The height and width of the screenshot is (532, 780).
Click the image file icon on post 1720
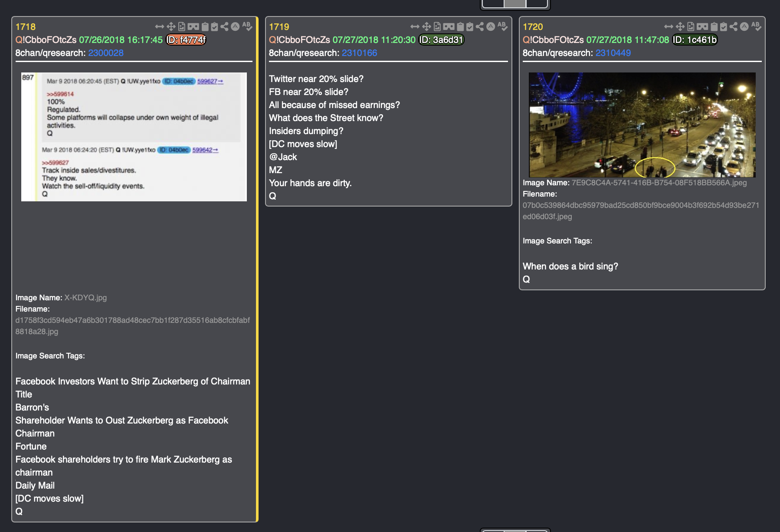click(691, 26)
